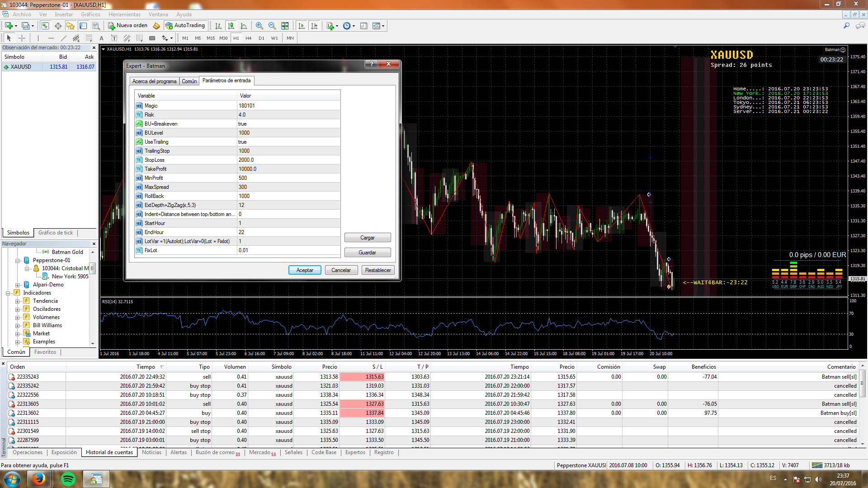
Task: Open the Herramientas menu
Action: (x=124, y=14)
